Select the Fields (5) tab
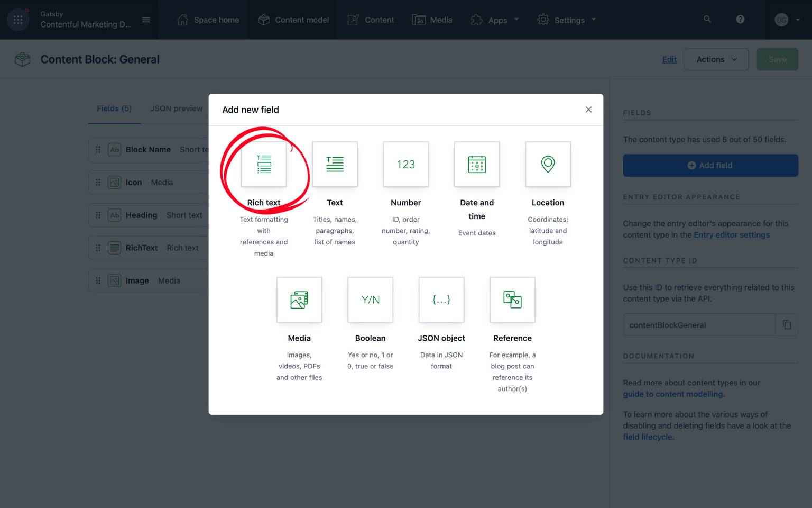812x508 pixels. pos(114,108)
